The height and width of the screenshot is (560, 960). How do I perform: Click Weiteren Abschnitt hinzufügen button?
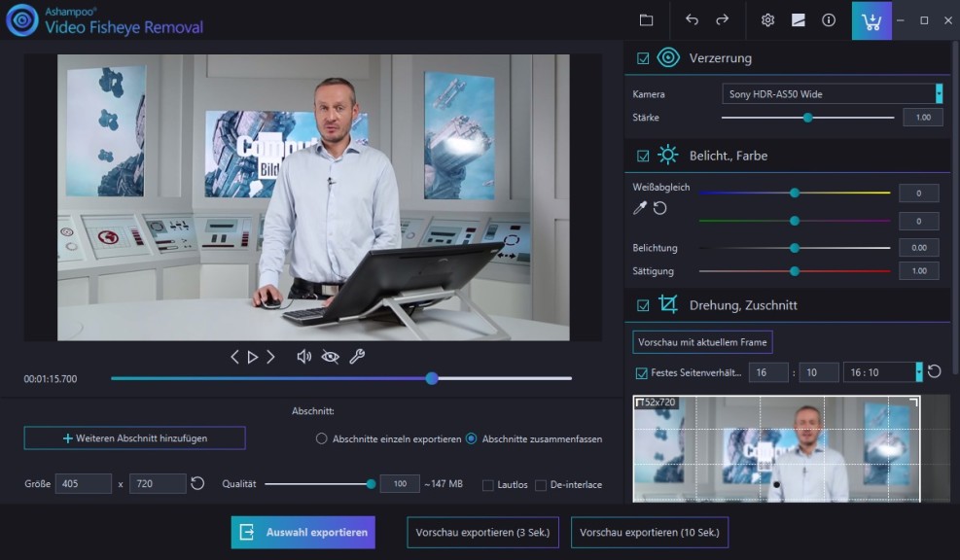coord(134,438)
